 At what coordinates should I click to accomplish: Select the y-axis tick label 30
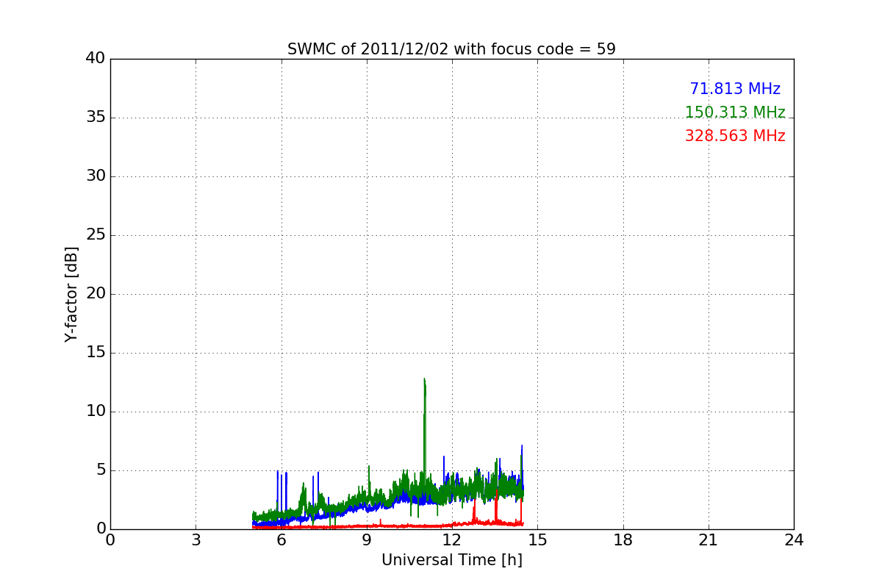(x=96, y=176)
